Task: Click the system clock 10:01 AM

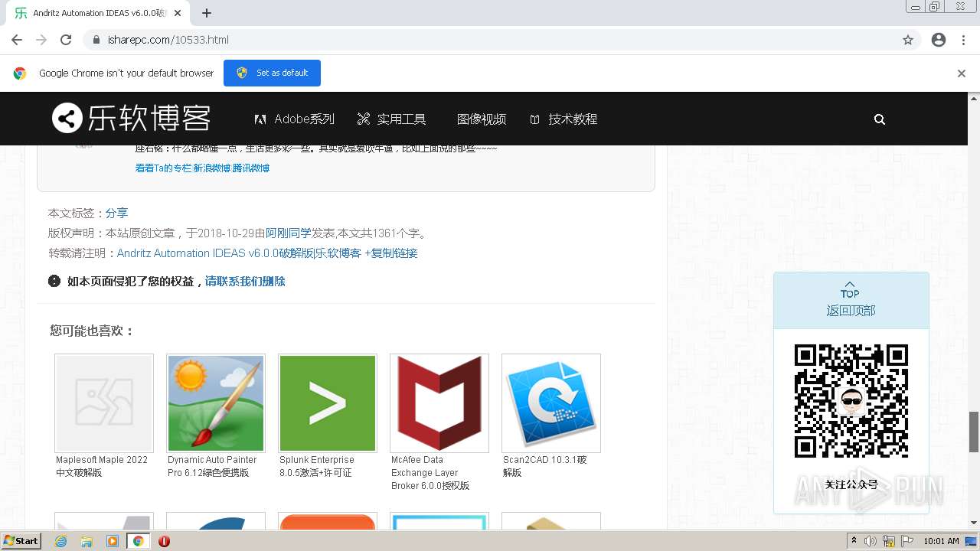Action: [941, 541]
